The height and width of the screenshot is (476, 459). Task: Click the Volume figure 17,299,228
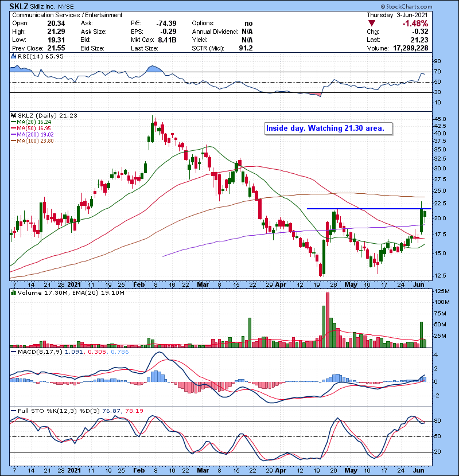tap(410, 48)
